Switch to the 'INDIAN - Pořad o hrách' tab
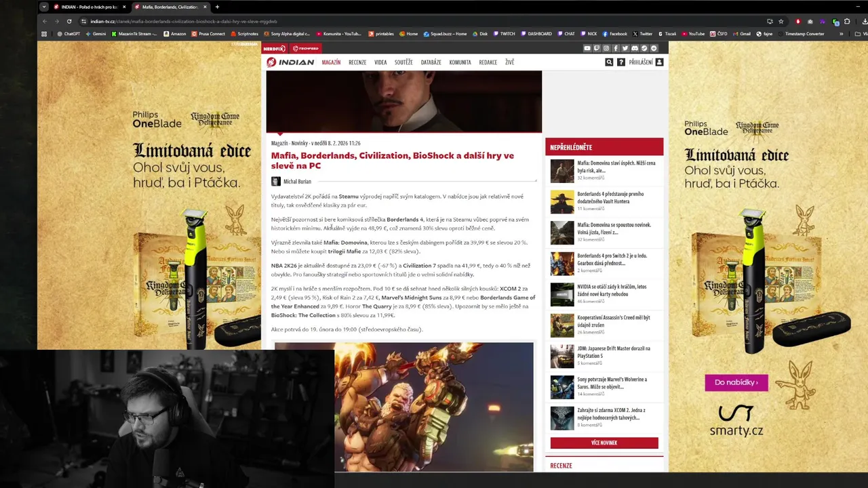Image resolution: width=868 pixels, height=488 pixels. tap(90, 7)
